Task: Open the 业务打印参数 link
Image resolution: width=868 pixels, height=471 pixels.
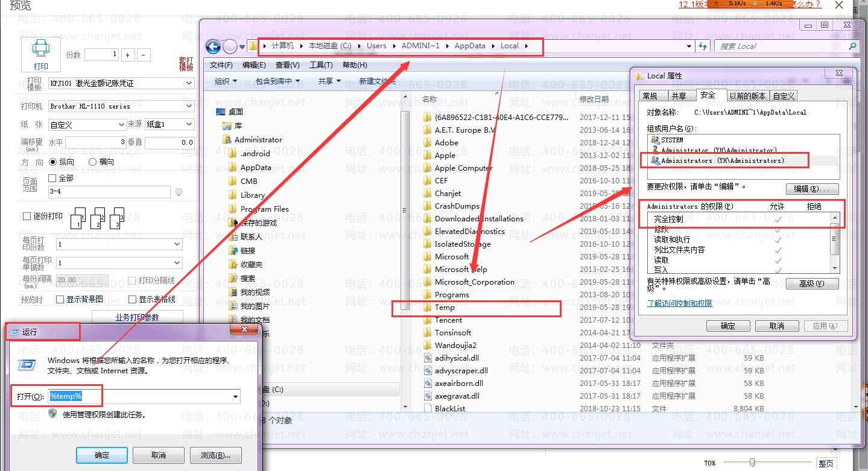Action: click(138, 317)
